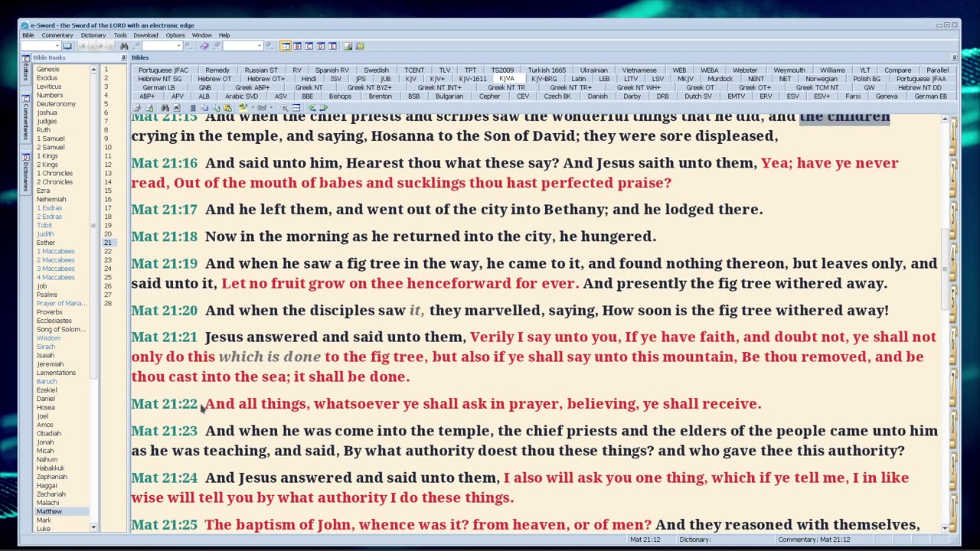Select the default layout view icon
This screenshot has height=551, width=980.
pos(285,46)
